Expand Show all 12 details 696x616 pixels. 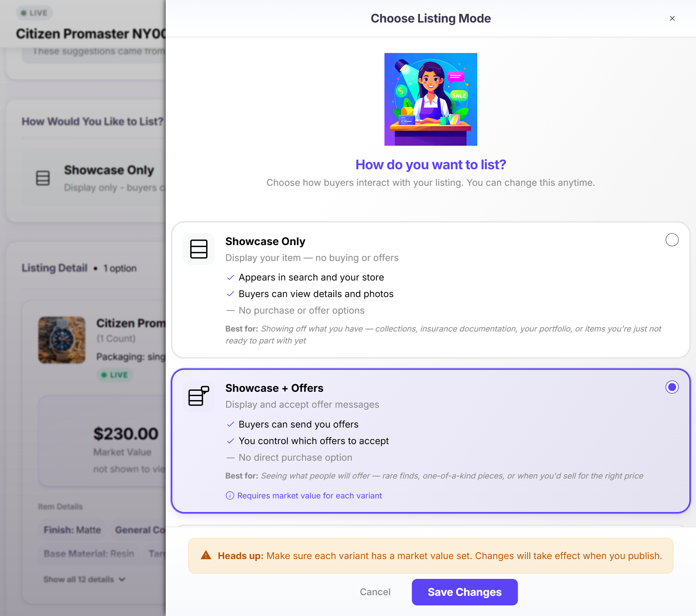(79, 579)
